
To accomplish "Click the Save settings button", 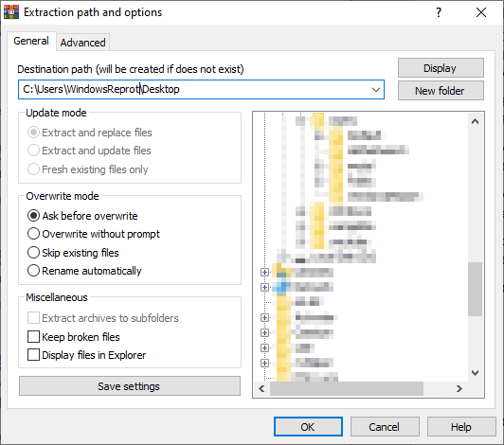I will (130, 386).
